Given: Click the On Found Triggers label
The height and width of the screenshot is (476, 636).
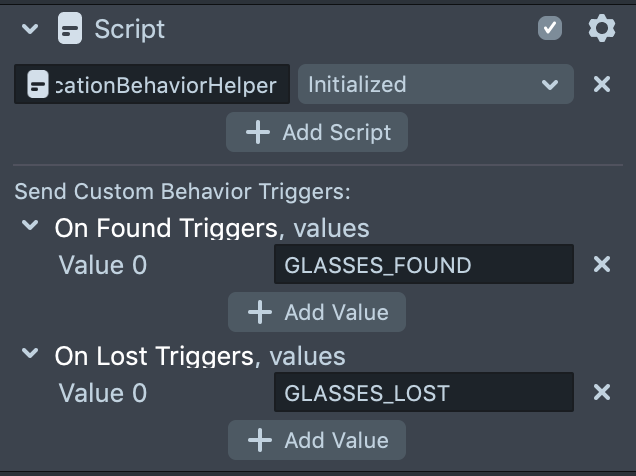Looking at the screenshot, I should click(165, 228).
